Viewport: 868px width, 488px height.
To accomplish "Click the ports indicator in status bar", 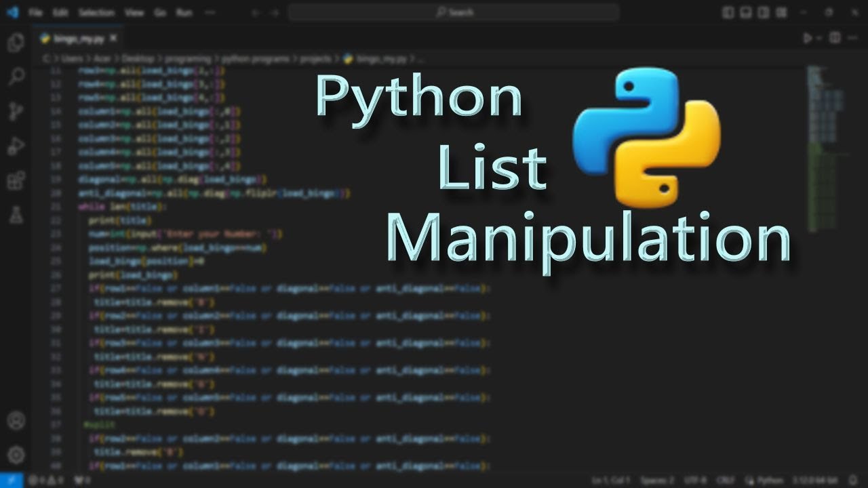I will (83, 481).
